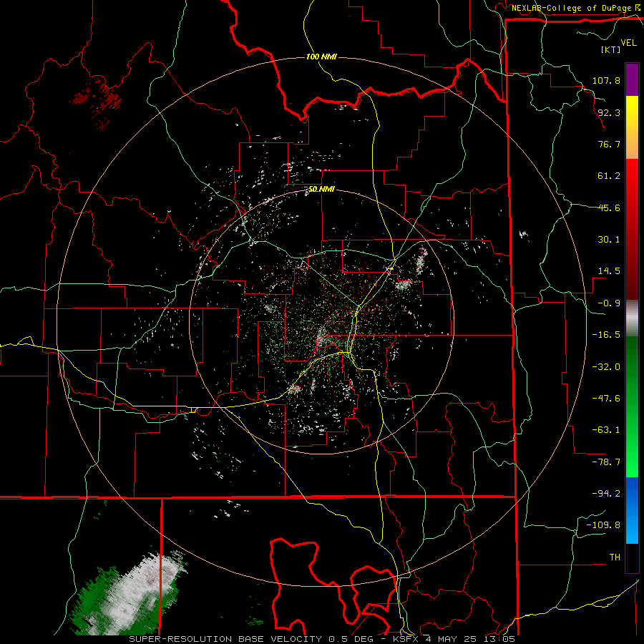Click the 92.3 velocity scale value
Image resolution: width=644 pixels, height=644 pixels.
(609, 112)
